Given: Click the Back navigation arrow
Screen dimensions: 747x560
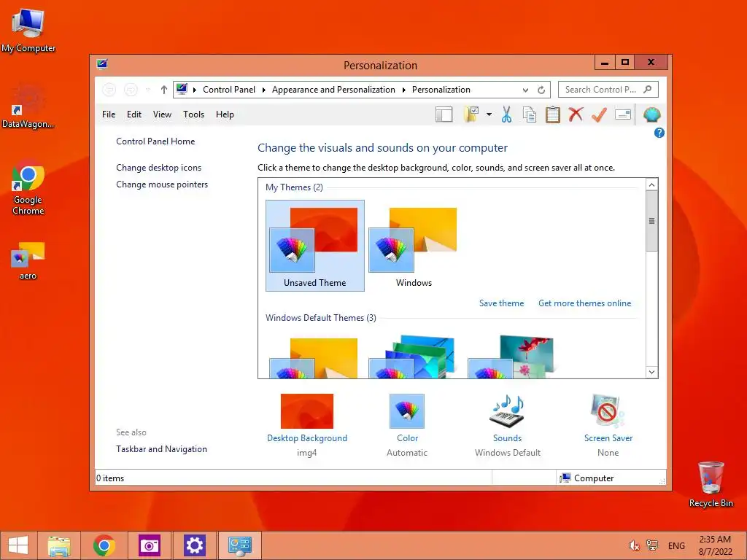Looking at the screenshot, I should pyautogui.click(x=109, y=90).
